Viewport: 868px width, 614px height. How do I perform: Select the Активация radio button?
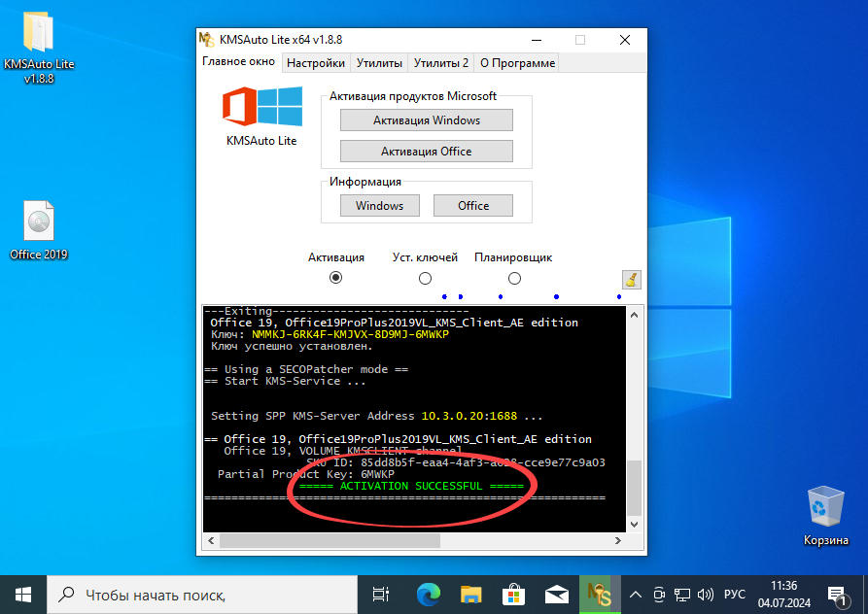(335, 277)
